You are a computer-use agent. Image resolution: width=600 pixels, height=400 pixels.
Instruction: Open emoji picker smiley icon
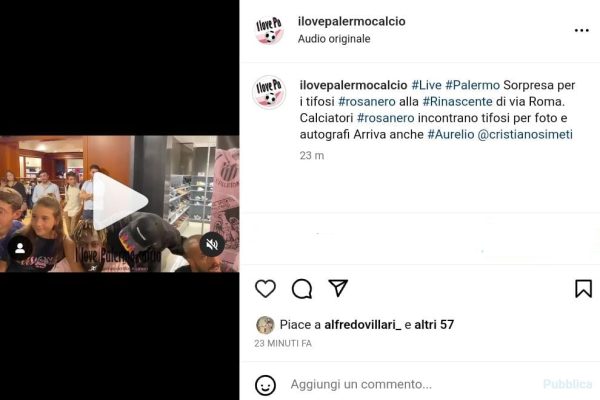coord(265,385)
